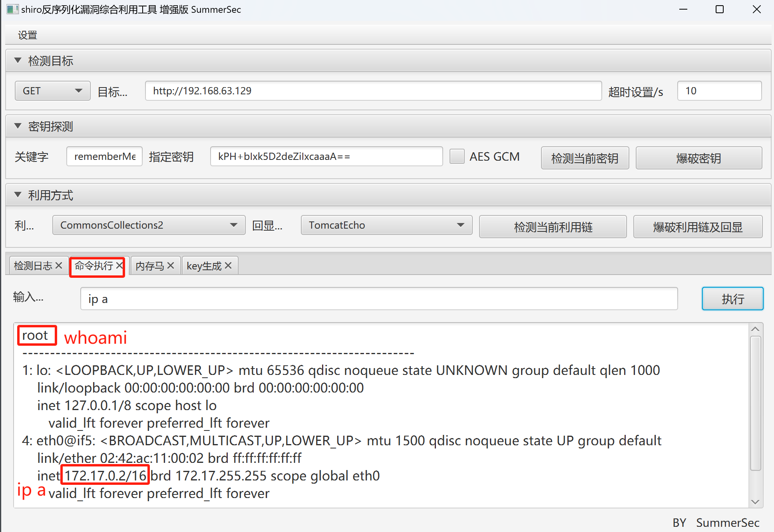Click the link/loopback output line
Image resolution: width=774 pixels, height=532 pixels.
(201, 388)
